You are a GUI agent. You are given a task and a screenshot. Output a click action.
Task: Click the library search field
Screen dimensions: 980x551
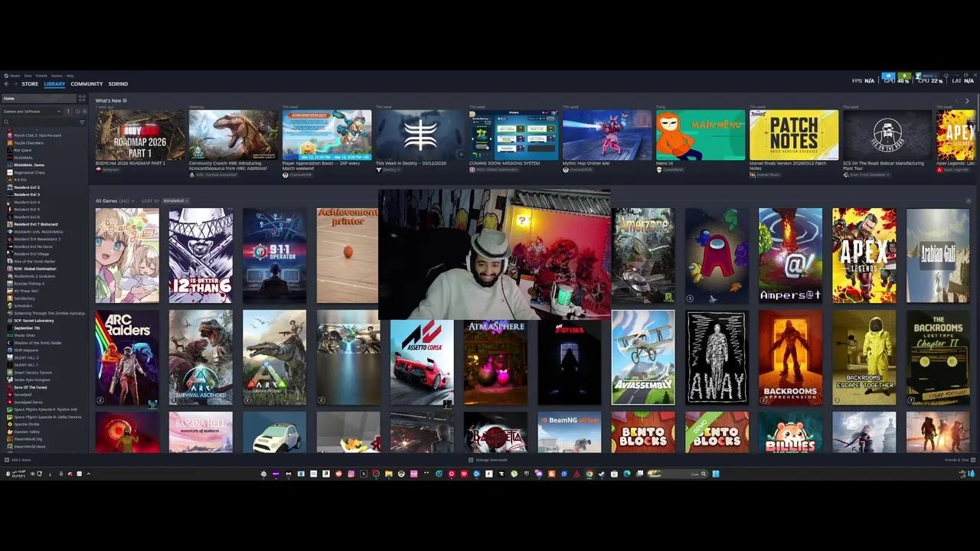pos(40,122)
